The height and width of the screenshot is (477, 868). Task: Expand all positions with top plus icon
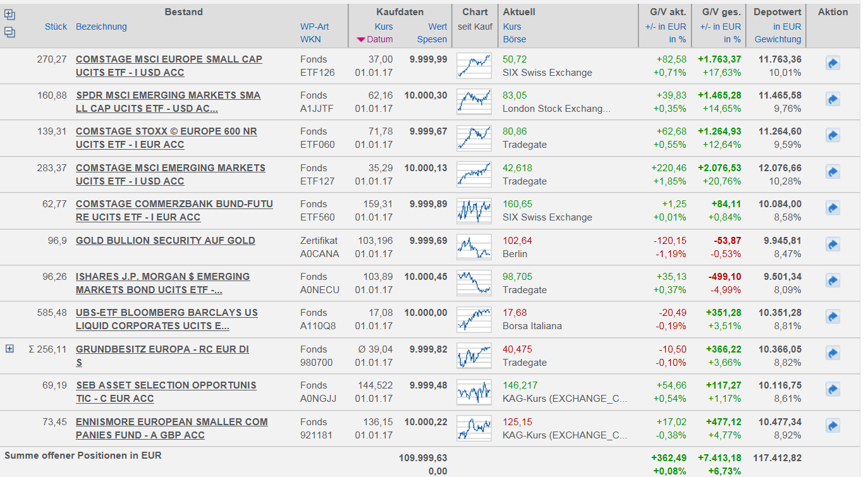(x=9, y=15)
